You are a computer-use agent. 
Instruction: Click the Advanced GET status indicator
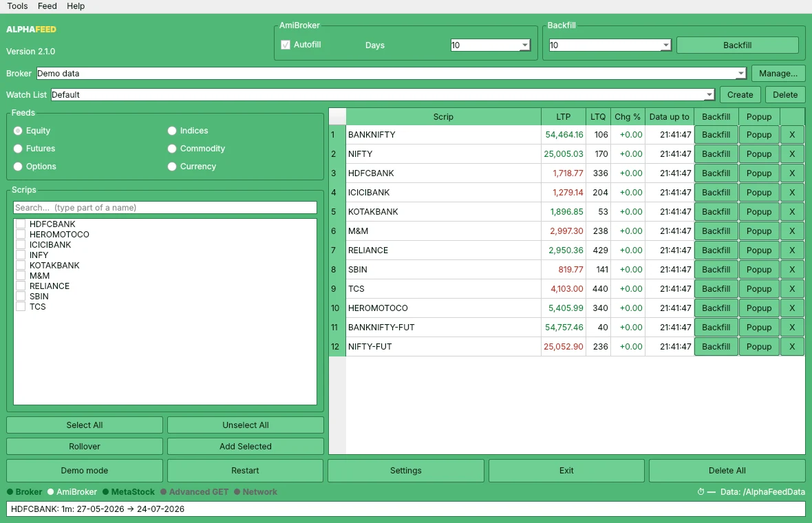194,492
